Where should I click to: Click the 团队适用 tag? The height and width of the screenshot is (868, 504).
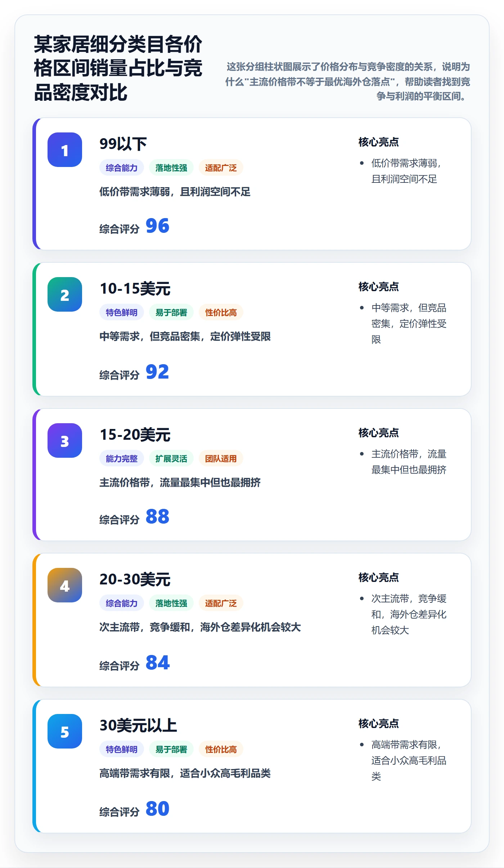tap(221, 458)
